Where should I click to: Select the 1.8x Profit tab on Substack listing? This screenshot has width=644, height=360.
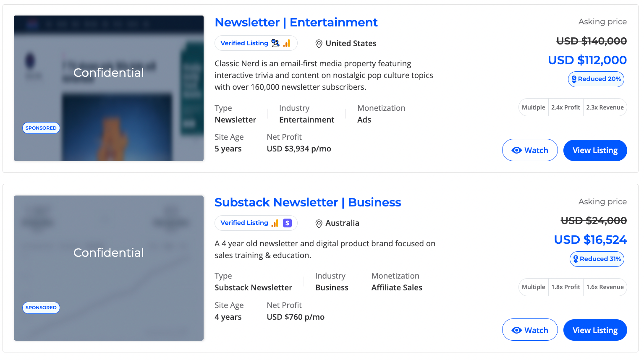pyautogui.click(x=565, y=287)
